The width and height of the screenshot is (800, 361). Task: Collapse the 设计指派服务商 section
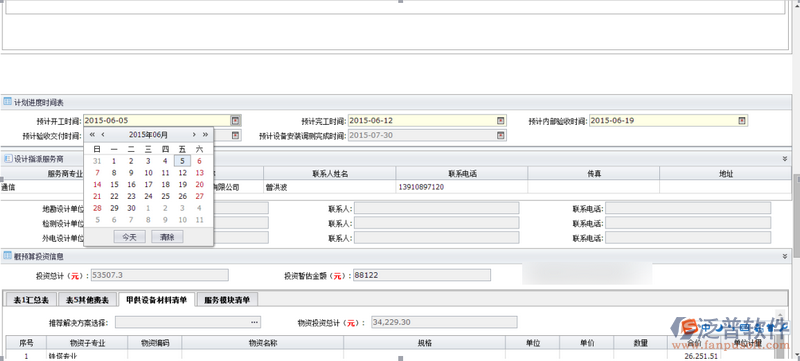click(785, 159)
